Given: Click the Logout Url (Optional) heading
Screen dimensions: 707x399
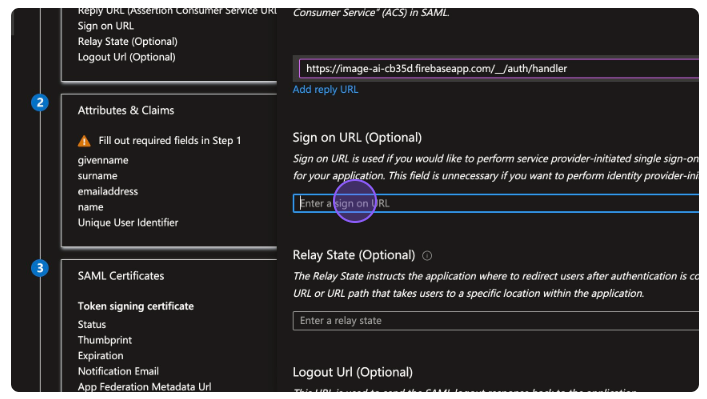Looking at the screenshot, I should [353, 372].
